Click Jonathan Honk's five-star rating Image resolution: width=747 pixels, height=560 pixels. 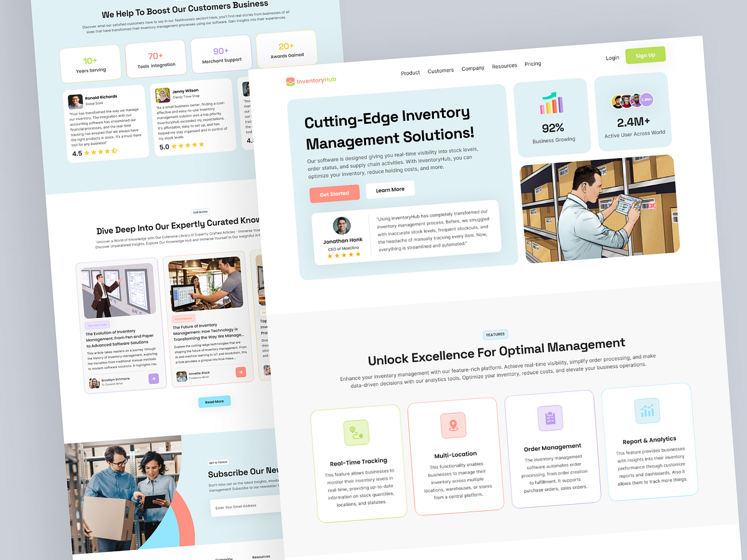coord(344,255)
